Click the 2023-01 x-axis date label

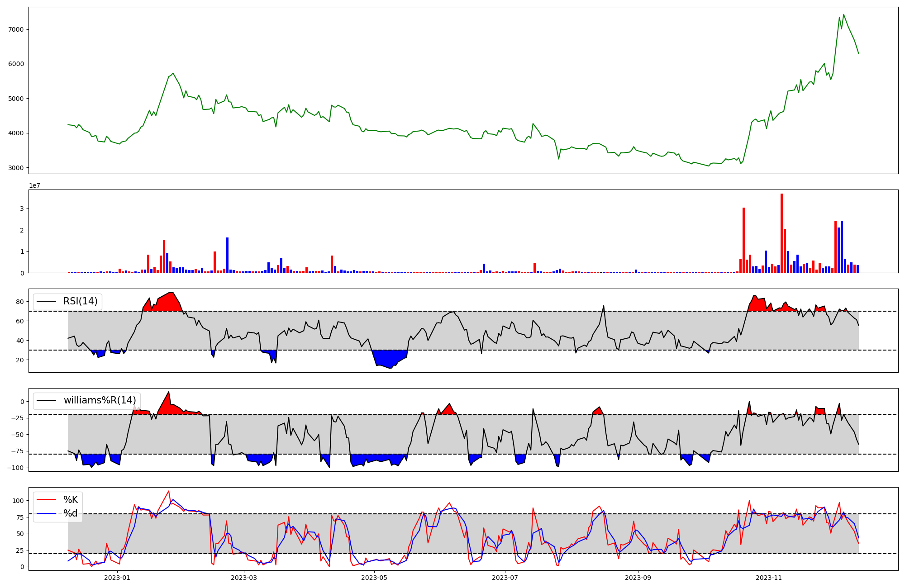tap(117, 578)
